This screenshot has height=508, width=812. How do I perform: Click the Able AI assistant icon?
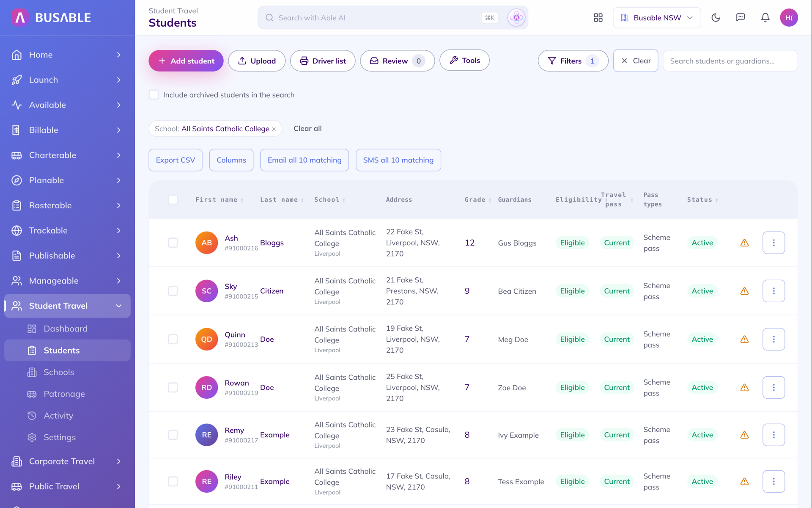[x=516, y=18]
